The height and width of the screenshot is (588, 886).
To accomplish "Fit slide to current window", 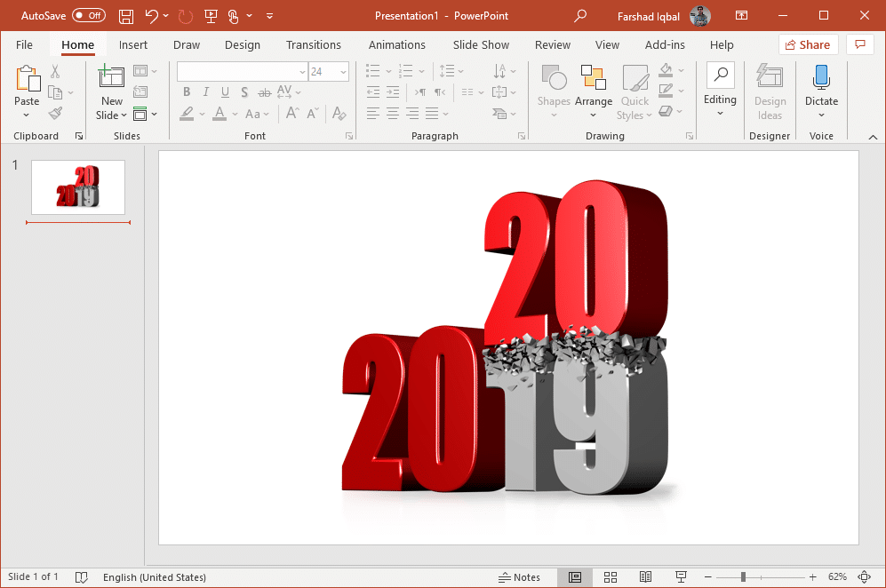I will (x=864, y=576).
